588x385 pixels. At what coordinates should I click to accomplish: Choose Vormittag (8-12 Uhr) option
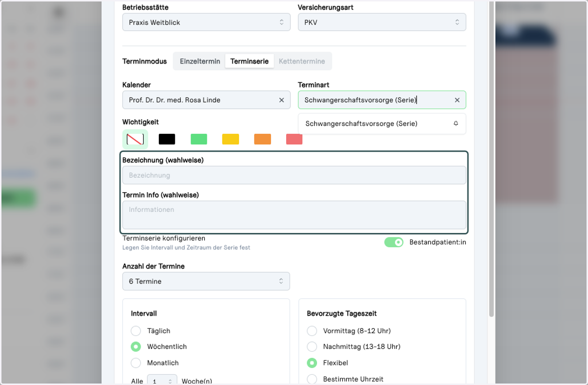(312, 331)
